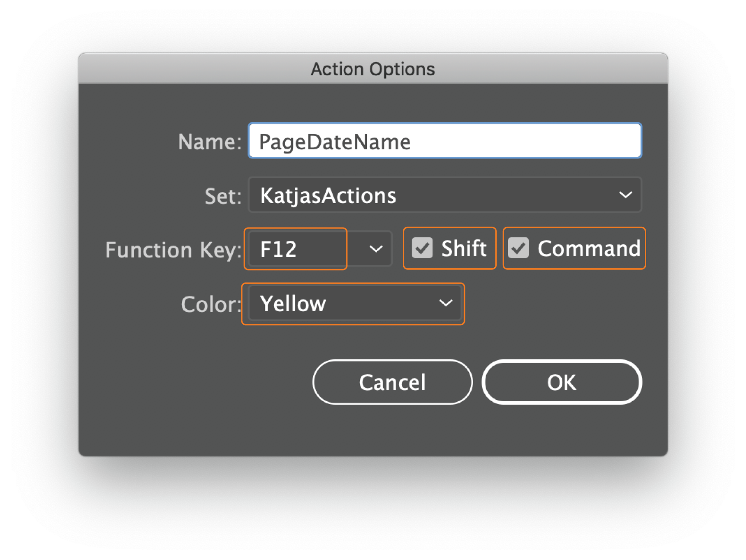This screenshot has width=746, height=560.
Task: Select F12 in the Function Key box
Action: point(296,249)
